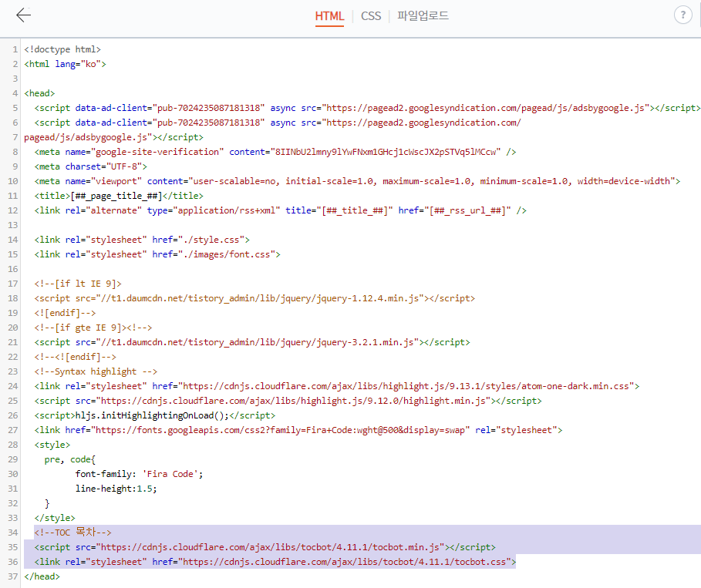Click the <!--TOC 목차--> comment line
This screenshot has height=588, width=701.
(72, 533)
